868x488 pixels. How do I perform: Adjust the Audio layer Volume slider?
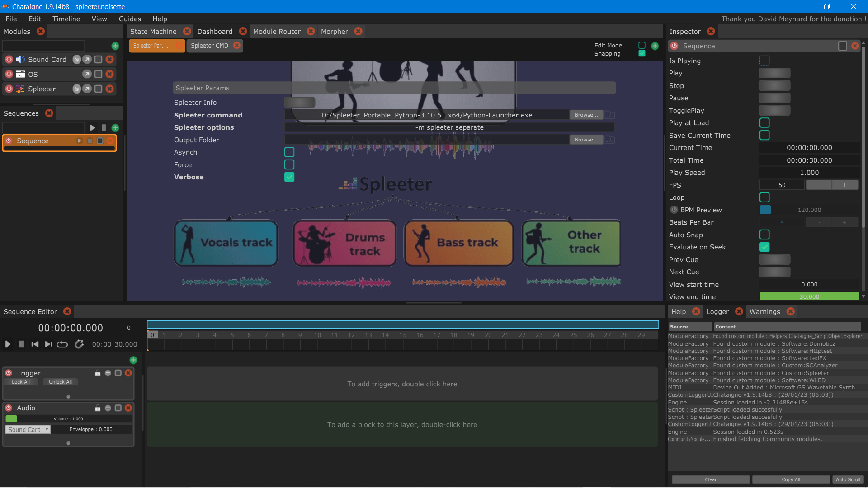point(68,419)
